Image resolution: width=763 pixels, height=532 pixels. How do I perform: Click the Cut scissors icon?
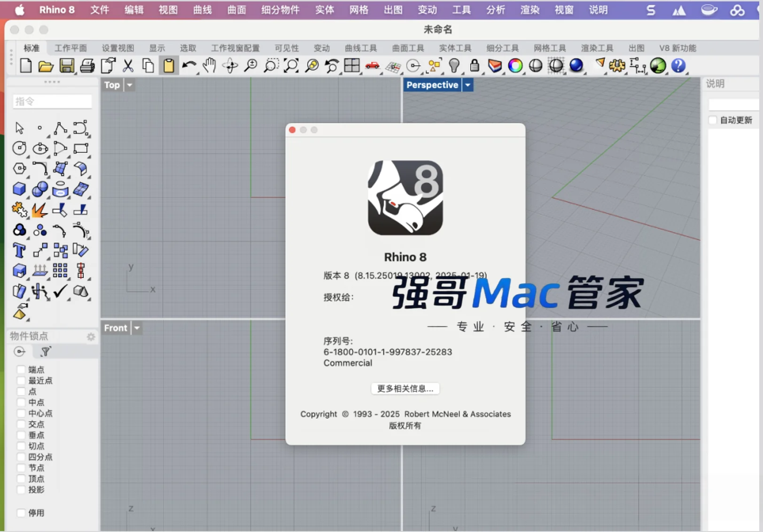point(128,66)
